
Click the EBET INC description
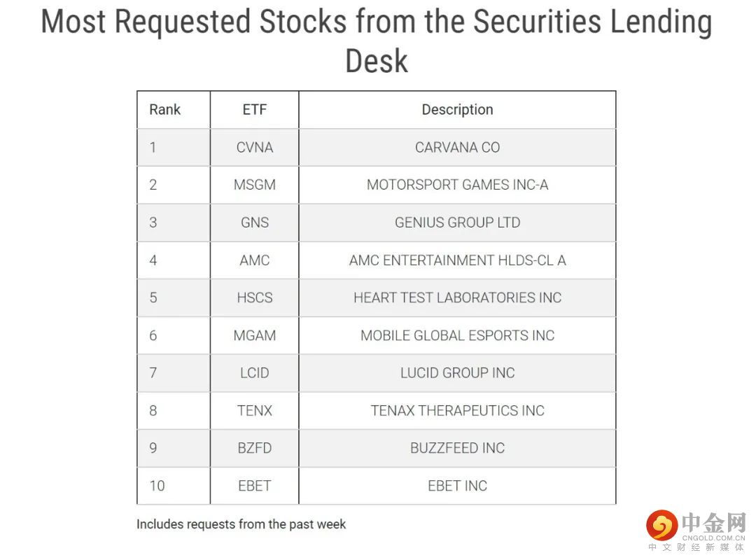tap(457, 486)
